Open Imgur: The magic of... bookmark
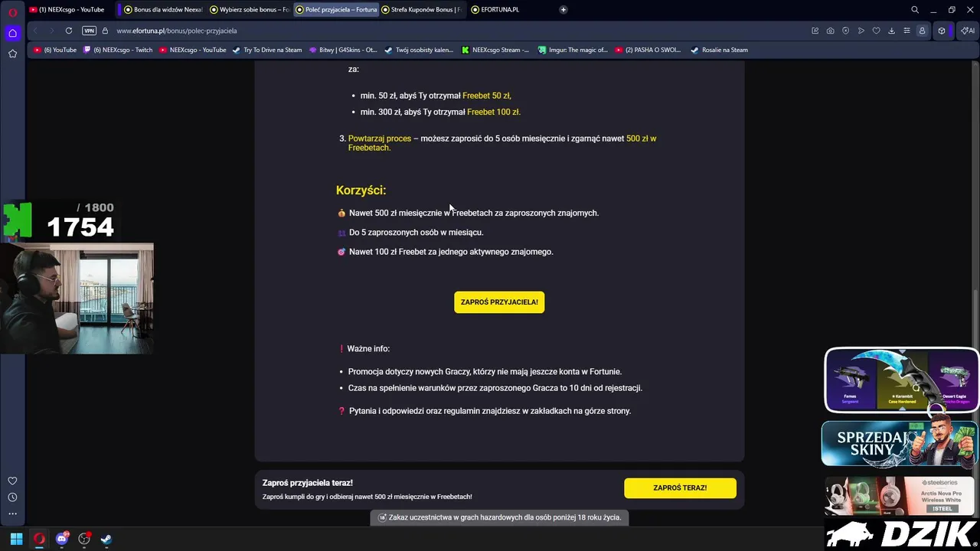Image resolution: width=980 pixels, height=551 pixels. 572,50
